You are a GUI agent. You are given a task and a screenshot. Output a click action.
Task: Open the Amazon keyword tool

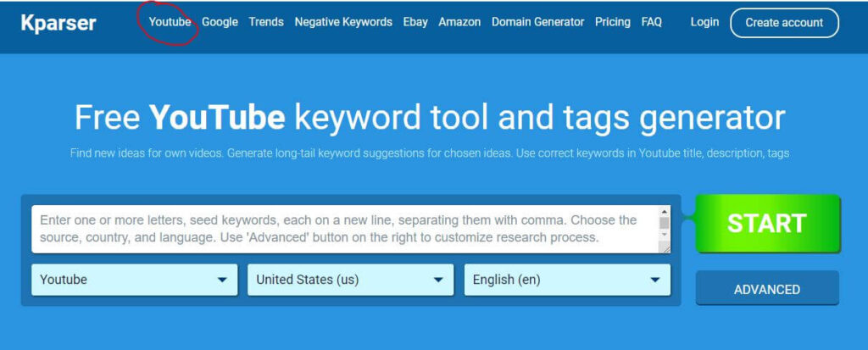coord(459,22)
